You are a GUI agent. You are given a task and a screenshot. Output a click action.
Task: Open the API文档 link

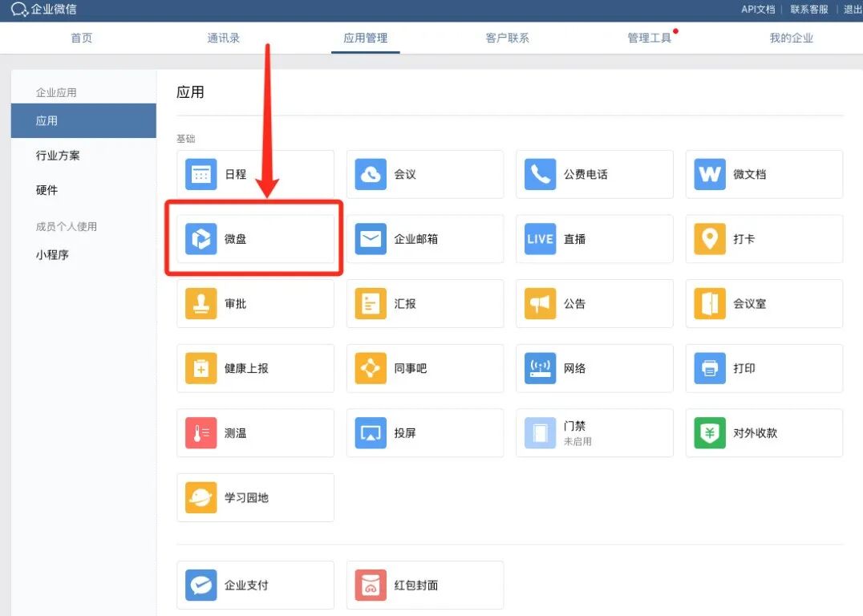[758, 10]
